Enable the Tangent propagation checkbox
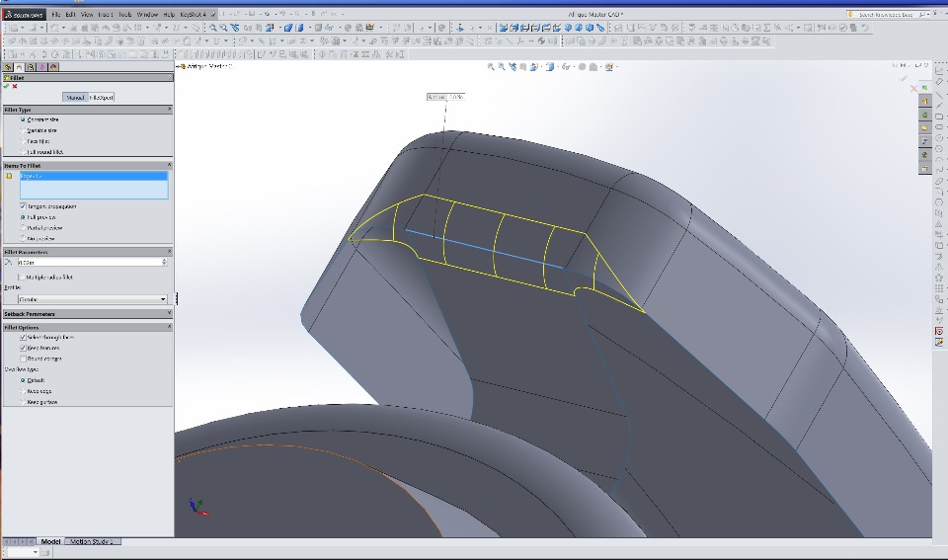Image resolution: width=948 pixels, height=560 pixels. coord(23,206)
